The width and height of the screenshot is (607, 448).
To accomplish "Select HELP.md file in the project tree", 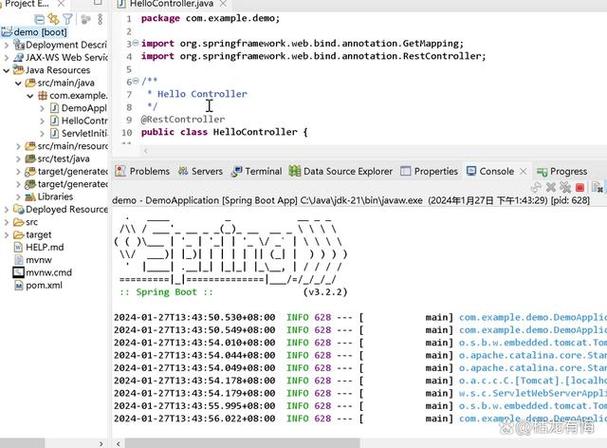I will tap(45, 247).
